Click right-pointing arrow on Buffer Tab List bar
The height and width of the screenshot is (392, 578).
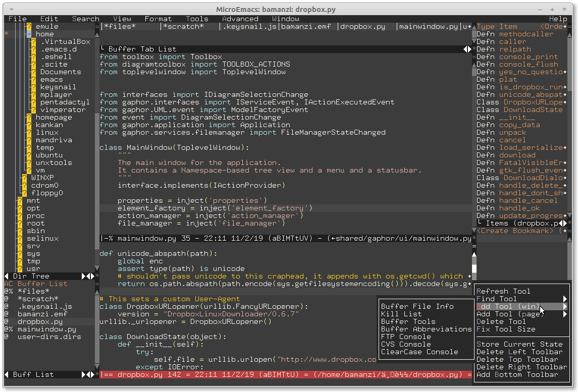(469, 49)
